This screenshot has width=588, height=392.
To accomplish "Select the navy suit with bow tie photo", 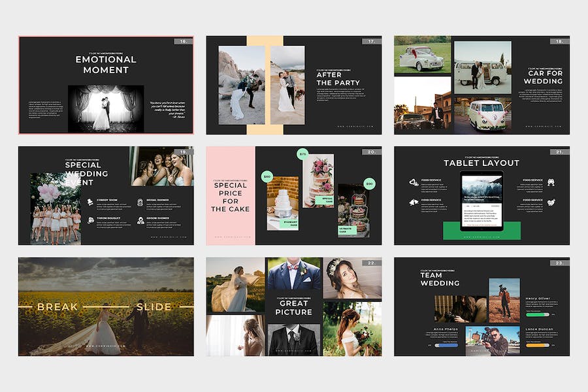I will 294,274.
